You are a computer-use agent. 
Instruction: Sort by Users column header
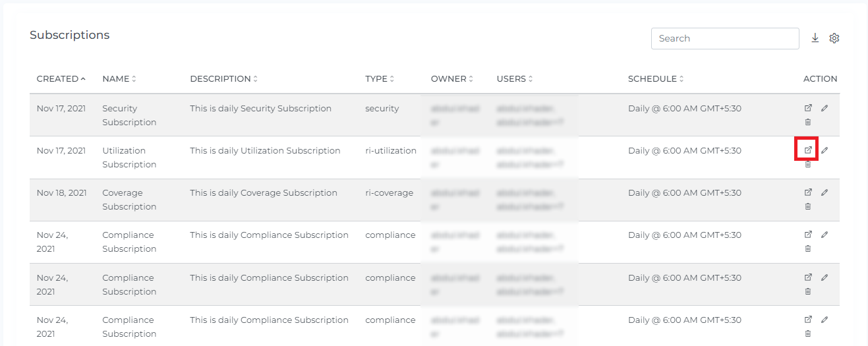(x=515, y=78)
